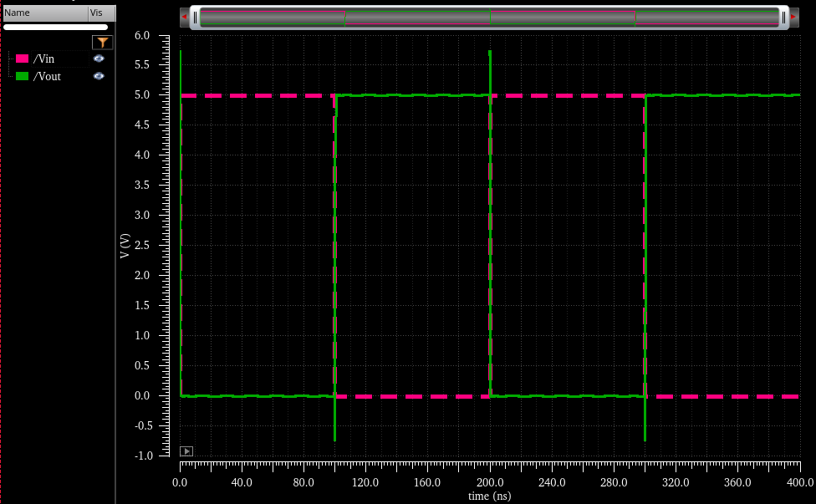Click right red arrow of zoom scrollbar
The image size is (816, 504).
coord(793,18)
